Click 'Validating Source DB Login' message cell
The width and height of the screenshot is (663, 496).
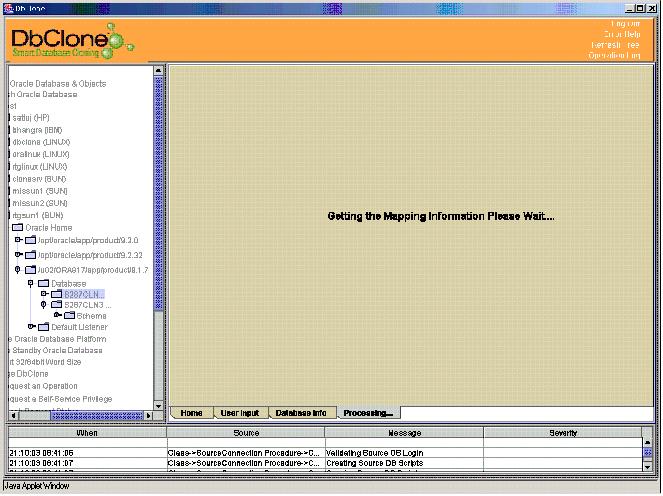point(404,453)
